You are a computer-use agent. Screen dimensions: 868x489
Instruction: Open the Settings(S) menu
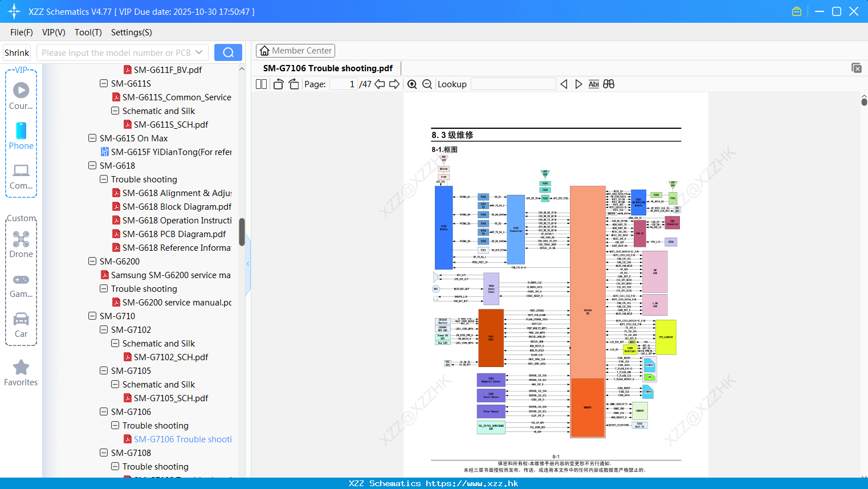click(132, 32)
